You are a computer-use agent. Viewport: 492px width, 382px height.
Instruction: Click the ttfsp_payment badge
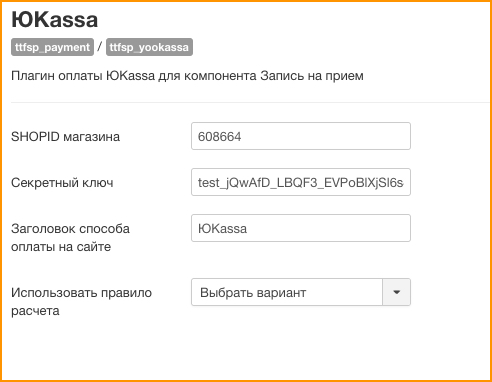(52, 47)
